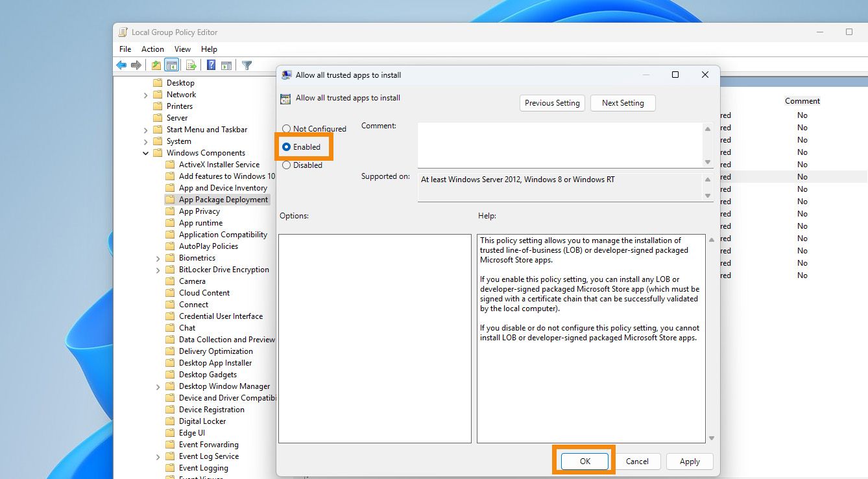
Task: Click the App runtime folder icon
Action: (x=170, y=223)
